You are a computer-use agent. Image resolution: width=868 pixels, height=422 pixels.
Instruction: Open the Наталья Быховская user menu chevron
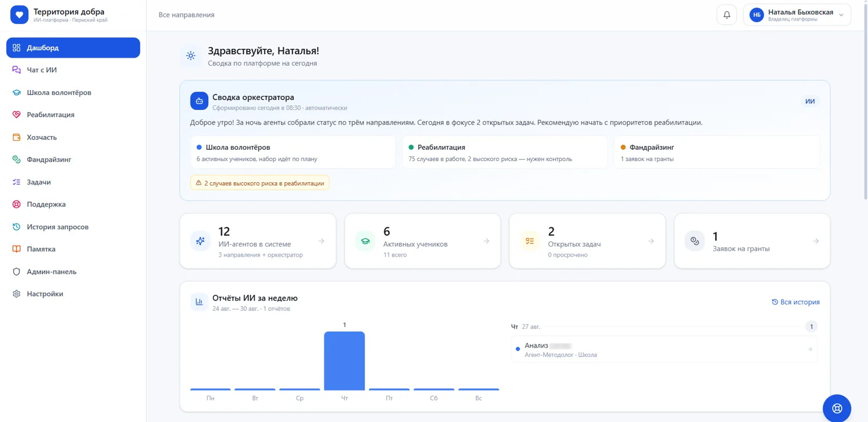(841, 15)
